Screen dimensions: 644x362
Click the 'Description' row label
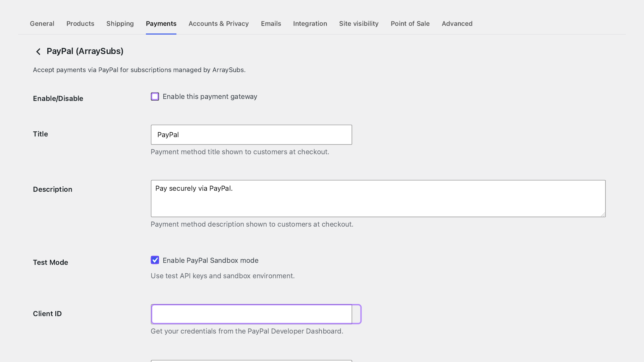(x=52, y=189)
